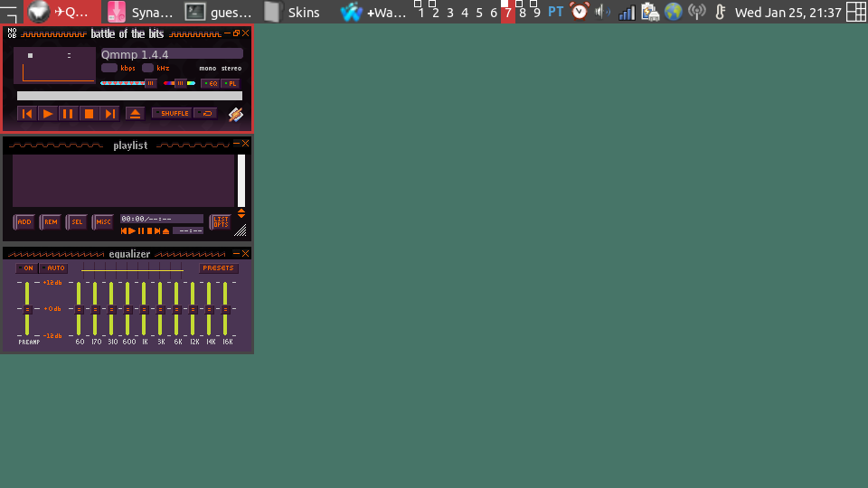This screenshot has height=488, width=868.
Task: Click the playlist mini Play button
Action: (132, 230)
